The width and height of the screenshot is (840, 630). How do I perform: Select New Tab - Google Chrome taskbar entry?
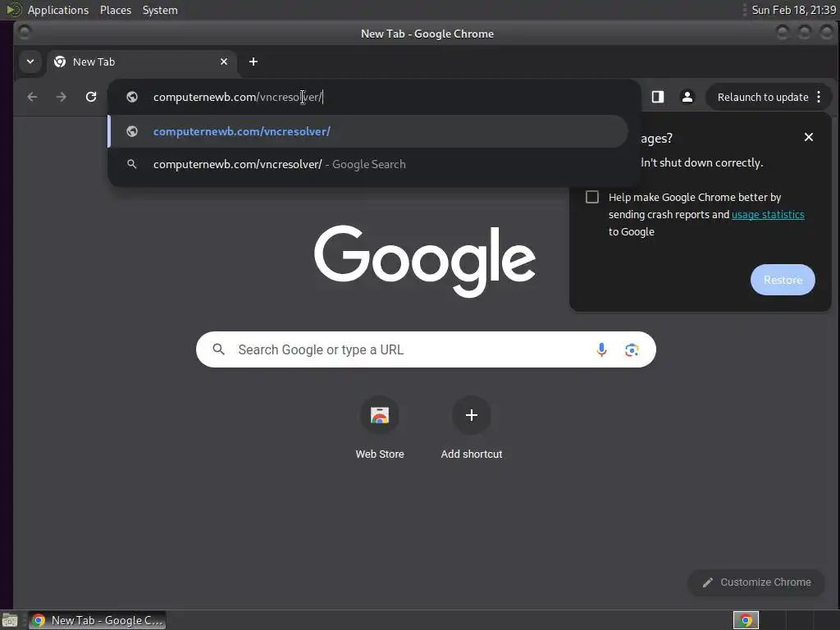(x=98, y=620)
